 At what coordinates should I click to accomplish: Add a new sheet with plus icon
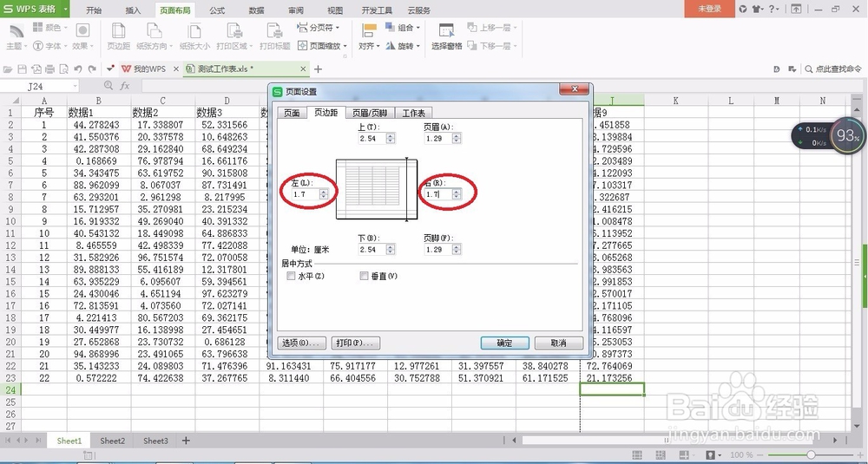pos(186,441)
